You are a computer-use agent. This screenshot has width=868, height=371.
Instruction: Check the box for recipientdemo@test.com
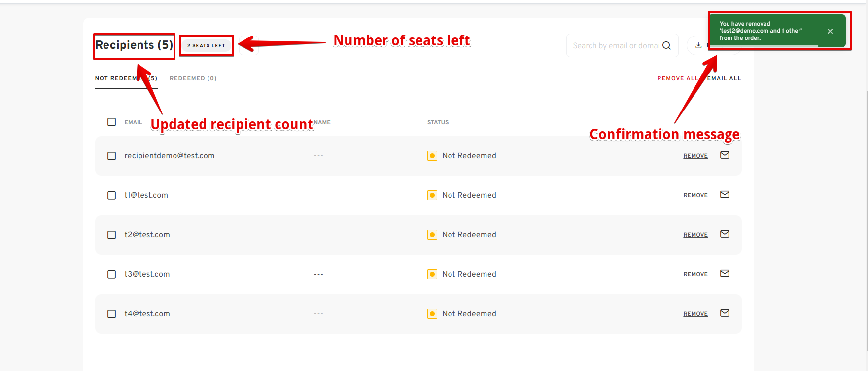click(112, 156)
